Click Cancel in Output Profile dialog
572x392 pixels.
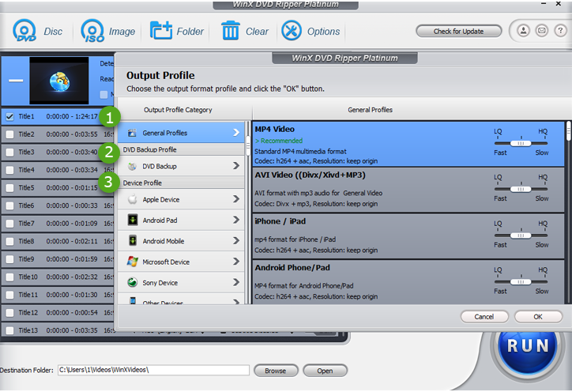484,317
